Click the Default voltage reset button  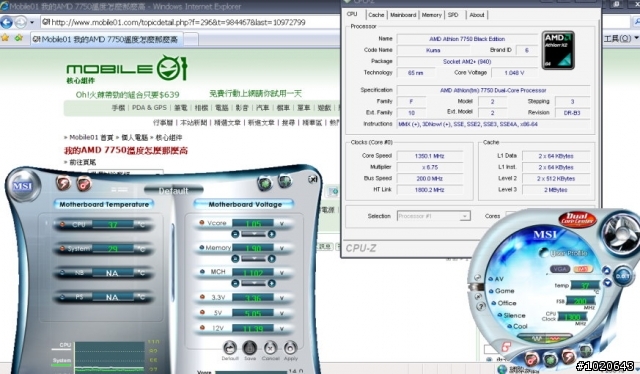click(x=230, y=348)
